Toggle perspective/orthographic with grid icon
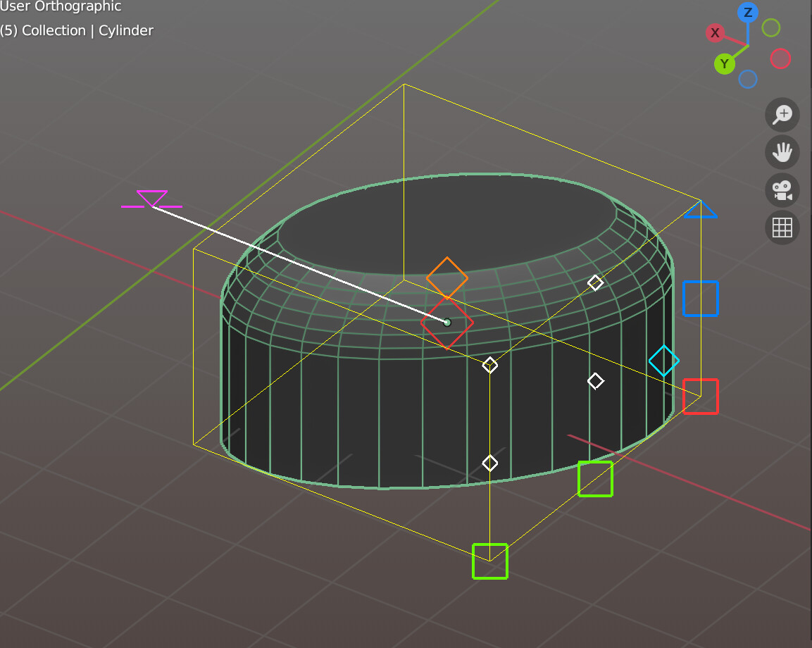Viewport: 812px width, 648px height. click(x=782, y=228)
